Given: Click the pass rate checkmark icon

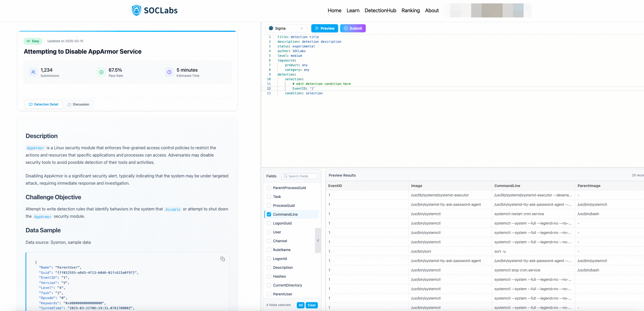Looking at the screenshot, I should 101,72.
